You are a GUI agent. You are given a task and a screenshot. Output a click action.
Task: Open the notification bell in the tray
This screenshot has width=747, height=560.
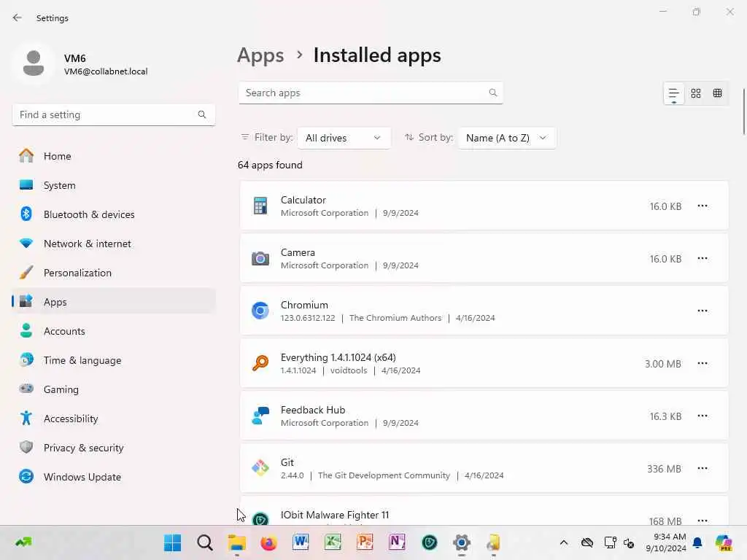[x=697, y=542]
